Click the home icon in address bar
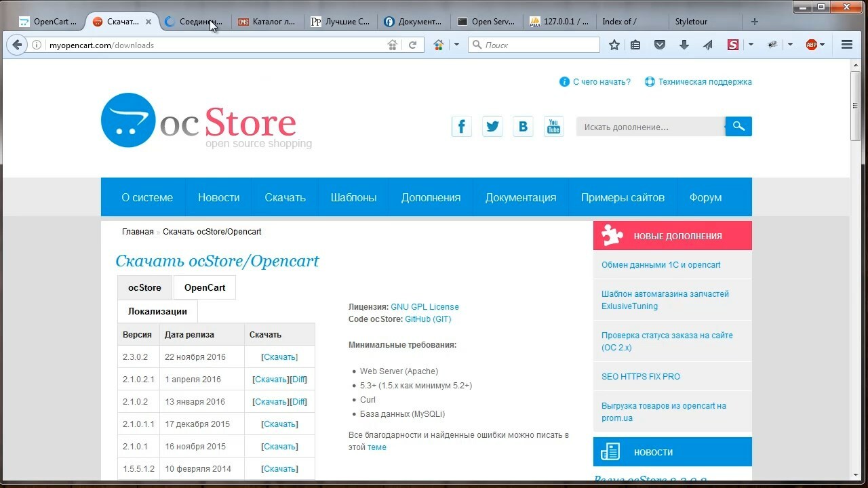The width and height of the screenshot is (868, 488). (392, 45)
